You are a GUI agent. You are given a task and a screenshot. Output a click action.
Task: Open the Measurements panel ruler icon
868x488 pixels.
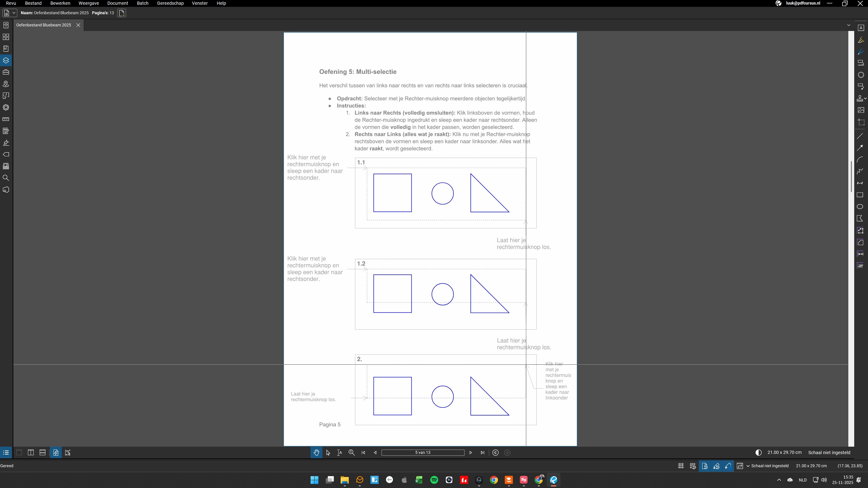coord(6,119)
